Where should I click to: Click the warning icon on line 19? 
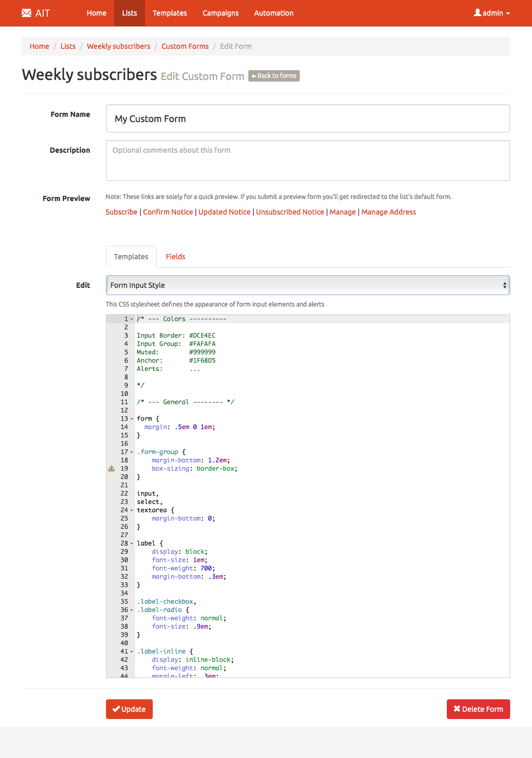(111, 469)
